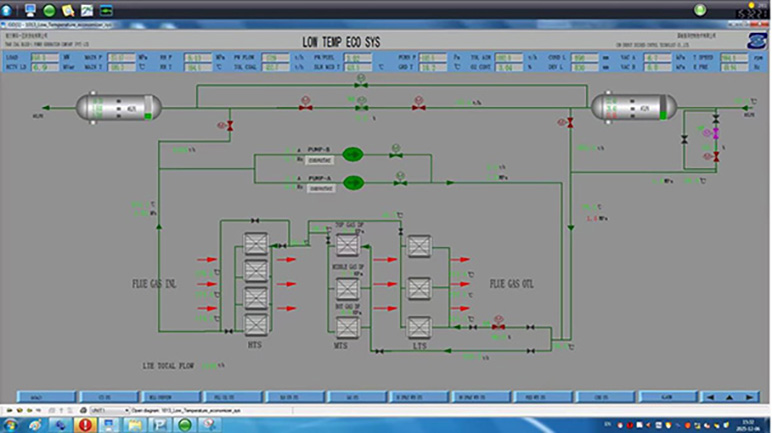Open Internet Explorer from Windows taskbar
Screen dimensions: 772x433
(x=36, y=425)
